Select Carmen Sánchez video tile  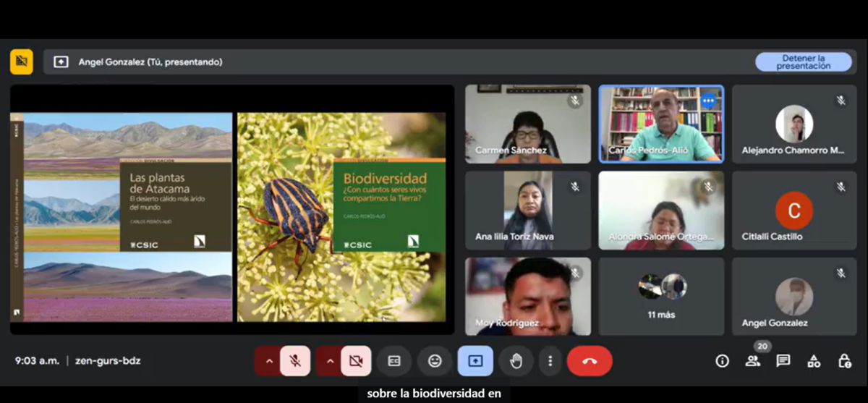[x=528, y=124]
